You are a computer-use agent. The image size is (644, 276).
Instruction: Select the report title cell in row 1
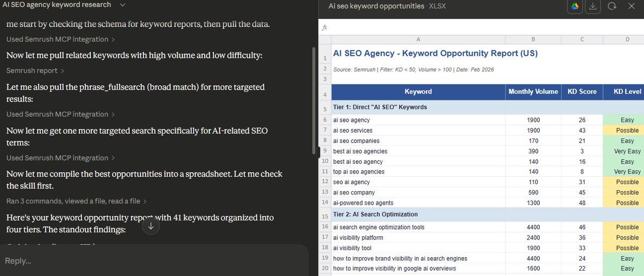click(436, 53)
